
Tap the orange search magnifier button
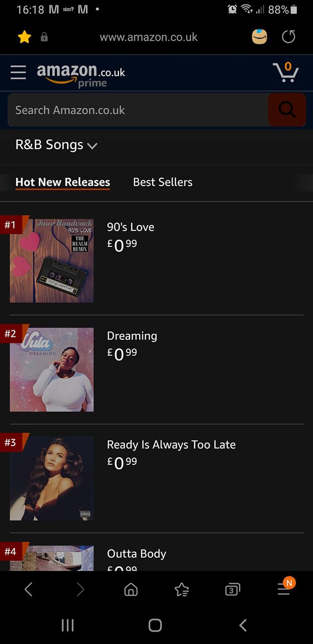(x=287, y=110)
